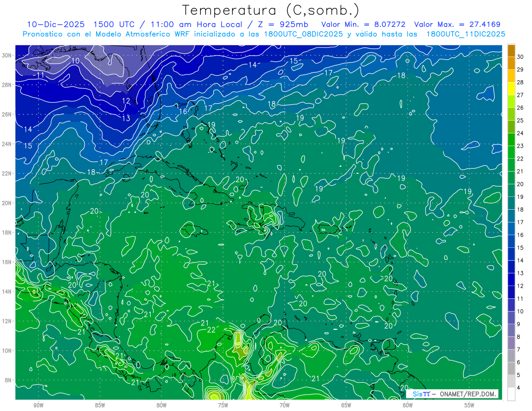Click the '85W' longitude axis label

pyautogui.click(x=100, y=405)
